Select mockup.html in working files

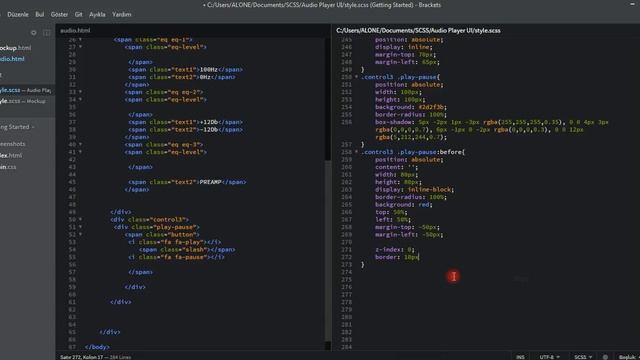coord(16,48)
